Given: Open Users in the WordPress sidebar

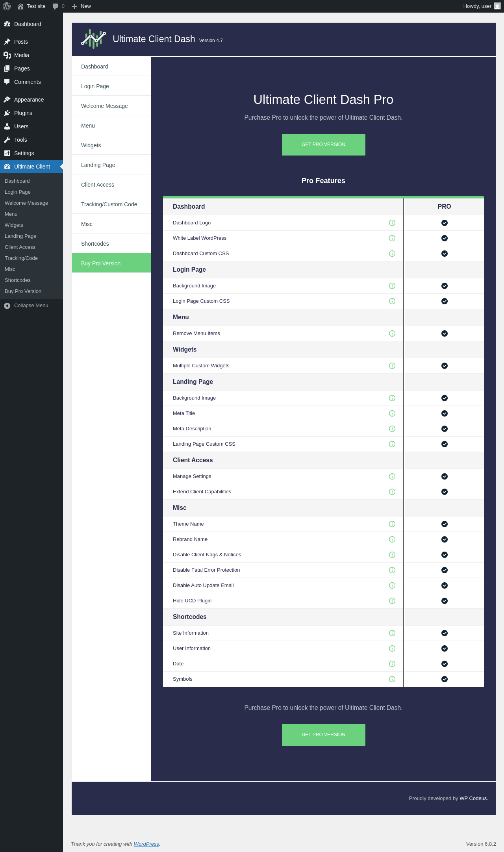Looking at the screenshot, I should point(31,126).
